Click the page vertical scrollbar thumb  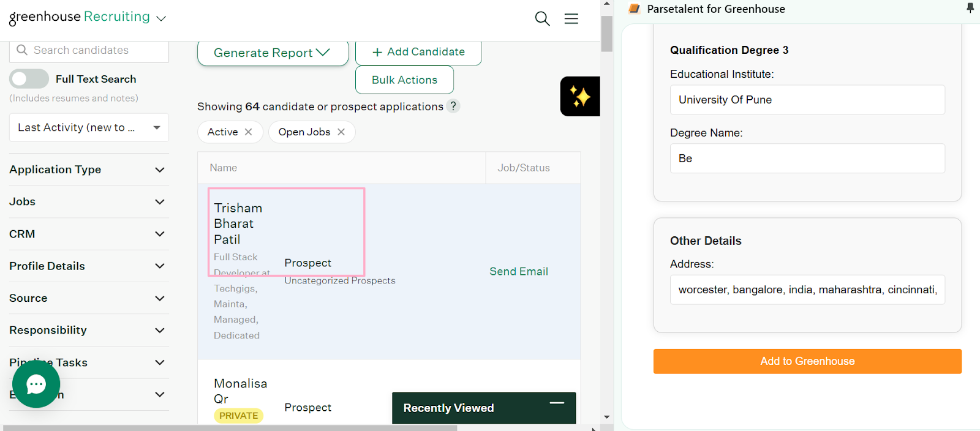(606, 34)
